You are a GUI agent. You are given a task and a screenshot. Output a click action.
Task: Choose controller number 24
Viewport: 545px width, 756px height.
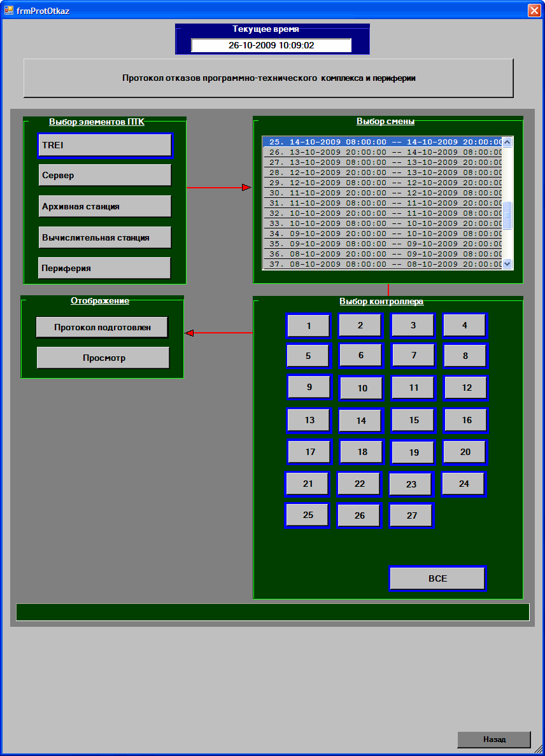(464, 484)
